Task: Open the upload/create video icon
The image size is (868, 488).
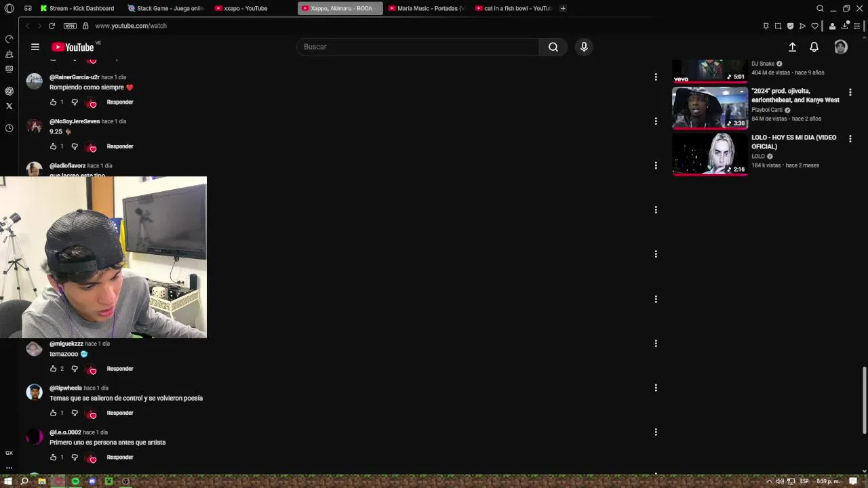Action: click(792, 47)
